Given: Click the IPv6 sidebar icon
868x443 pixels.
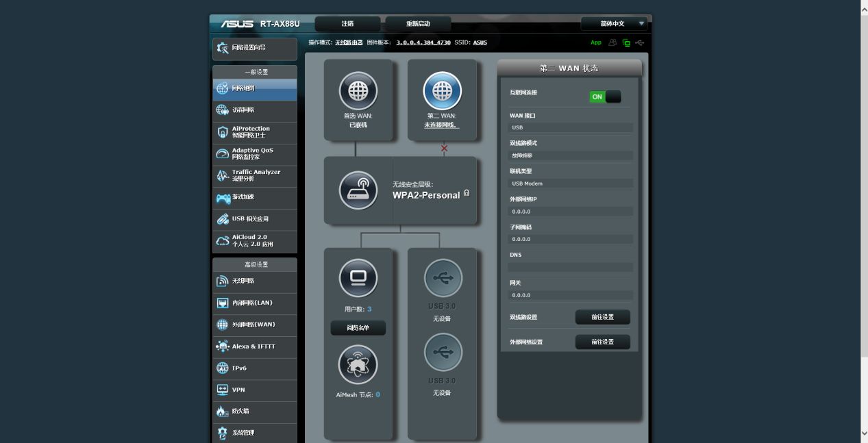Looking at the screenshot, I should pyautogui.click(x=223, y=368).
